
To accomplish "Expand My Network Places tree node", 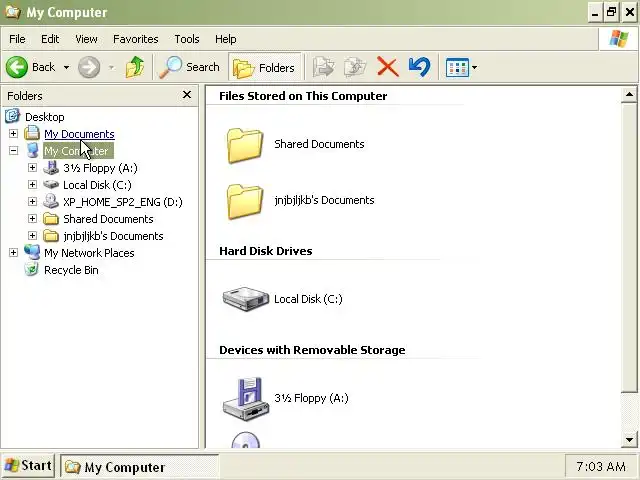I will (x=13, y=253).
